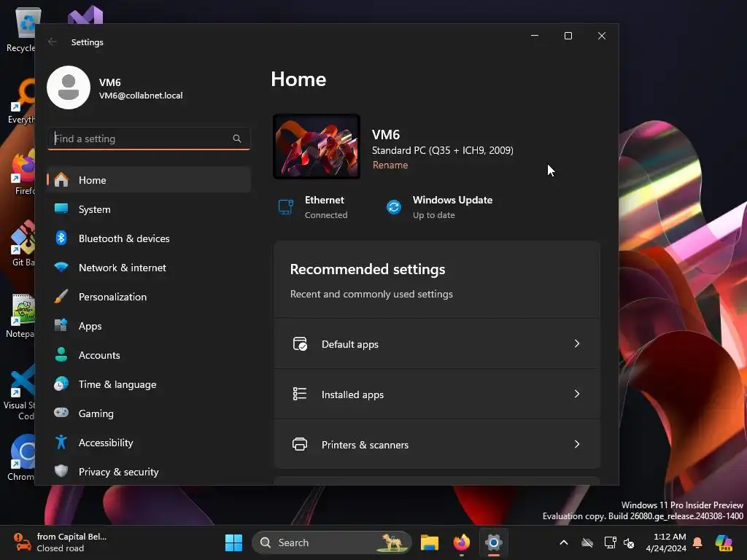Click the Settings gear in taskbar
Viewport: 747px width, 560px height.
494,542
